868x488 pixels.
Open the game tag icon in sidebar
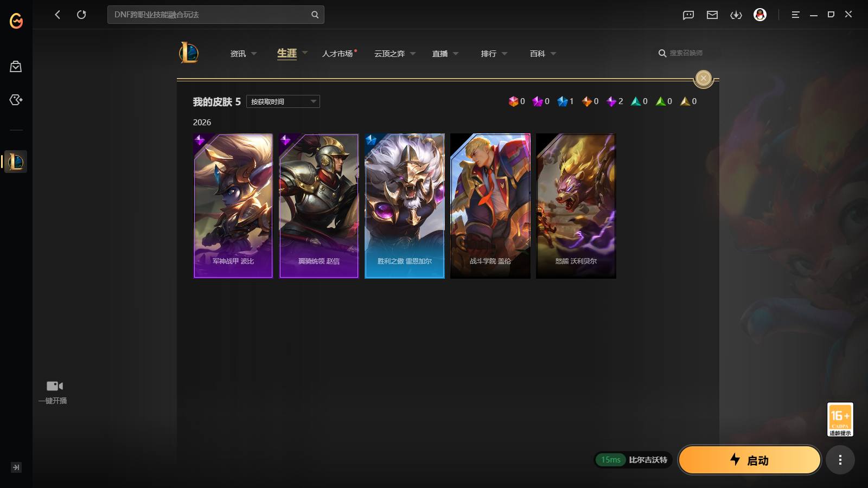click(x=16, y=100)
